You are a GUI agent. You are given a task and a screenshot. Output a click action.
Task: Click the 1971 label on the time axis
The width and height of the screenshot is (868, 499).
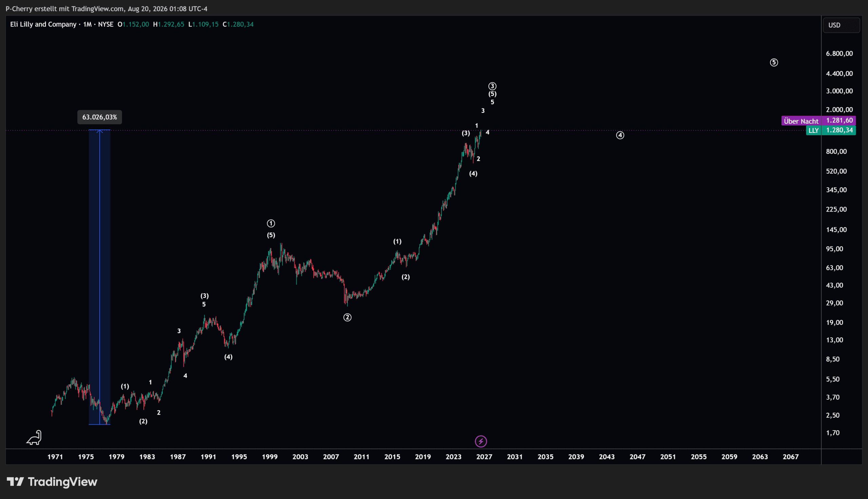(55, 457)
